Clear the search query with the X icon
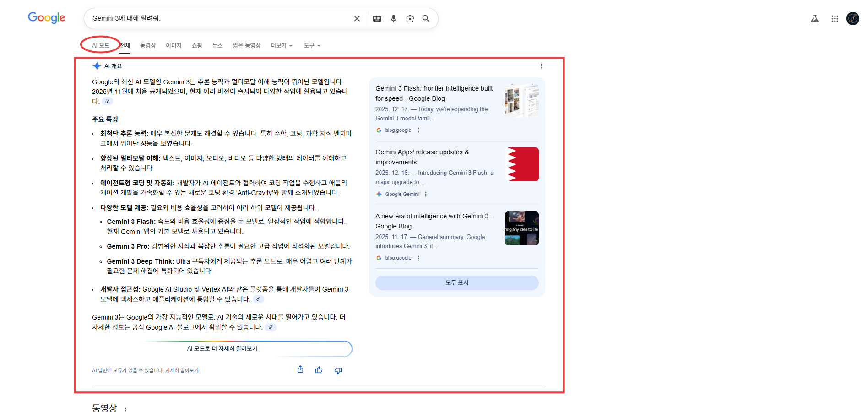Image resolution: width=868 pixels, height=412 pixels. [x=357, y=19]
